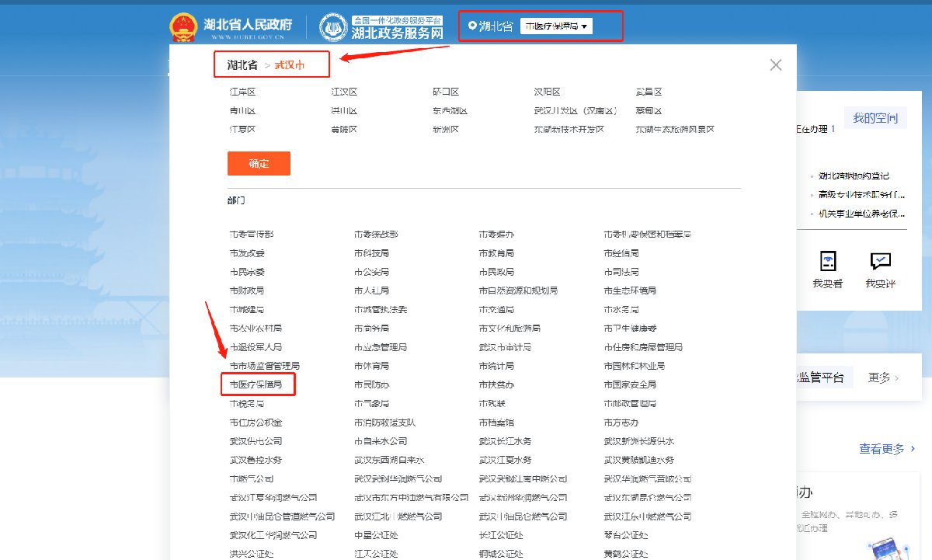Select the 硚口区 district

point(446,92)
